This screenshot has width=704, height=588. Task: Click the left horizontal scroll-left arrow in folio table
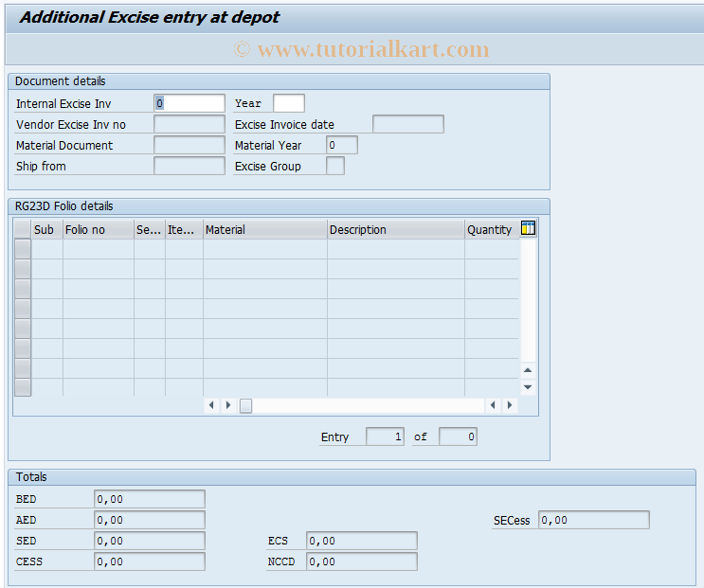click(211, 405)
